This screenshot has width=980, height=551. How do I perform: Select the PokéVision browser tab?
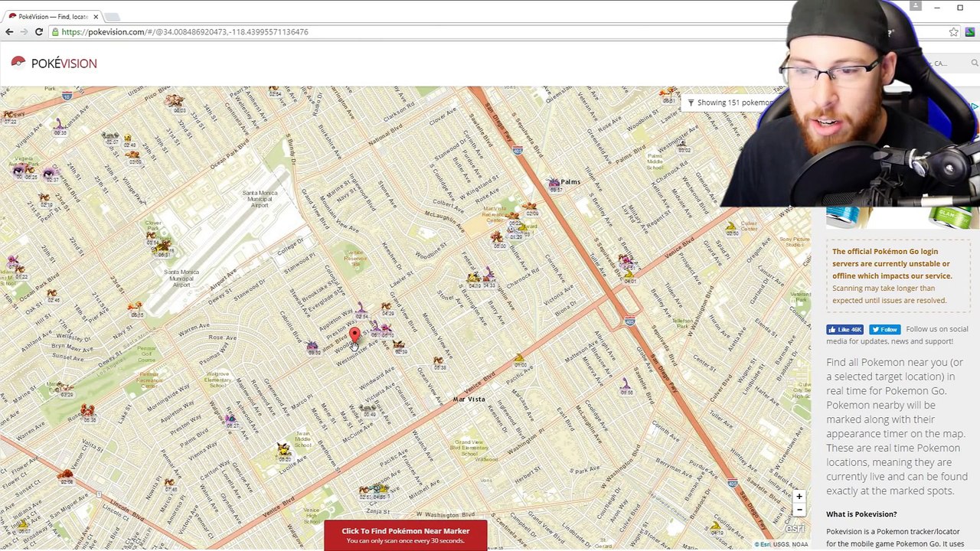click(x=54, y=16)
